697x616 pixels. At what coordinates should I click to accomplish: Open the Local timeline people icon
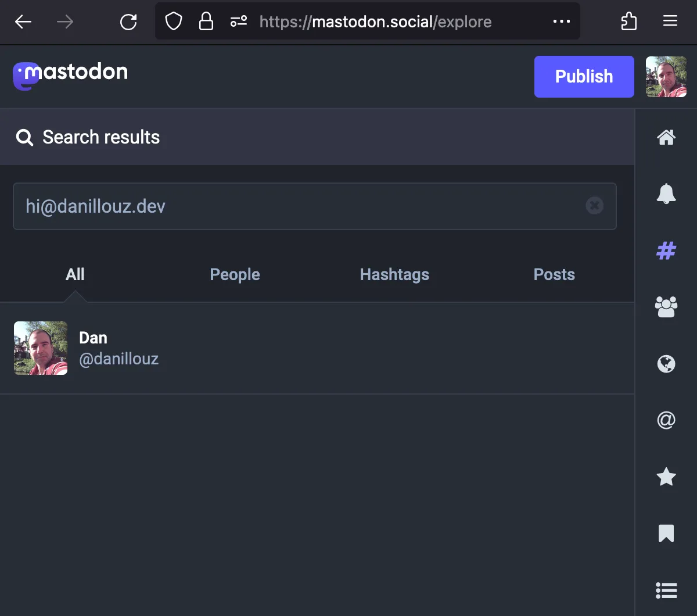(x=666, y=307)
